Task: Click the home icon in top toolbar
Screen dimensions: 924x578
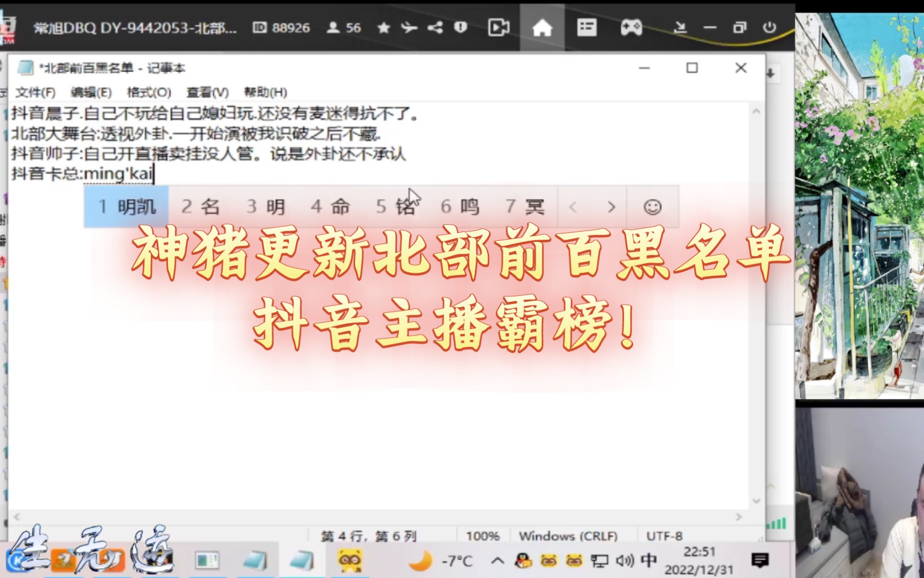Action: [x=542, y=28]
